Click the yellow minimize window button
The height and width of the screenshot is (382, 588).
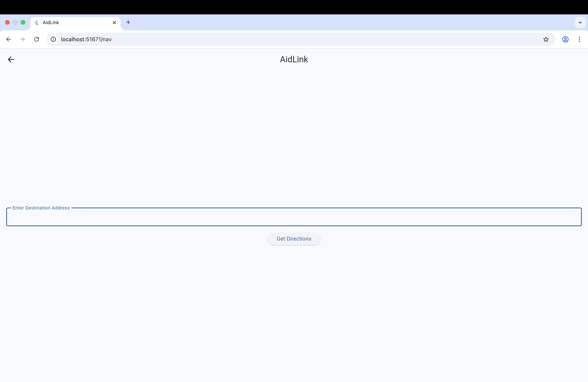(15, 23)
